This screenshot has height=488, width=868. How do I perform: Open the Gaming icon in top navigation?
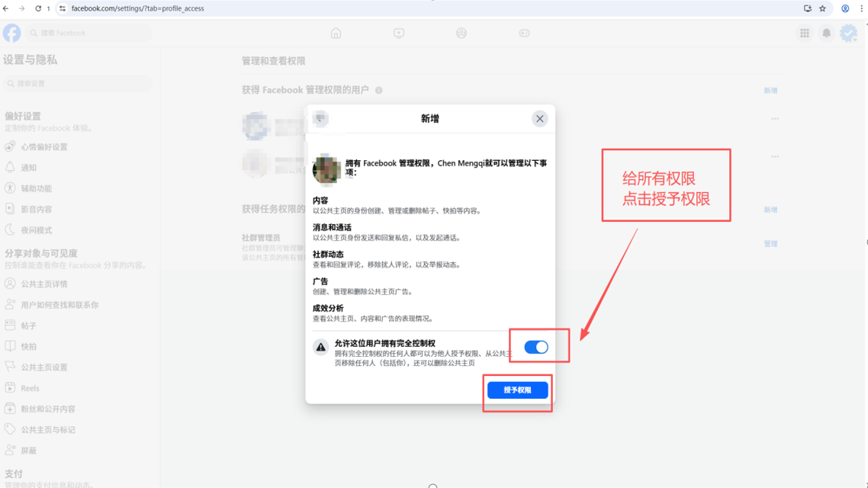click(x=524, y=33)
